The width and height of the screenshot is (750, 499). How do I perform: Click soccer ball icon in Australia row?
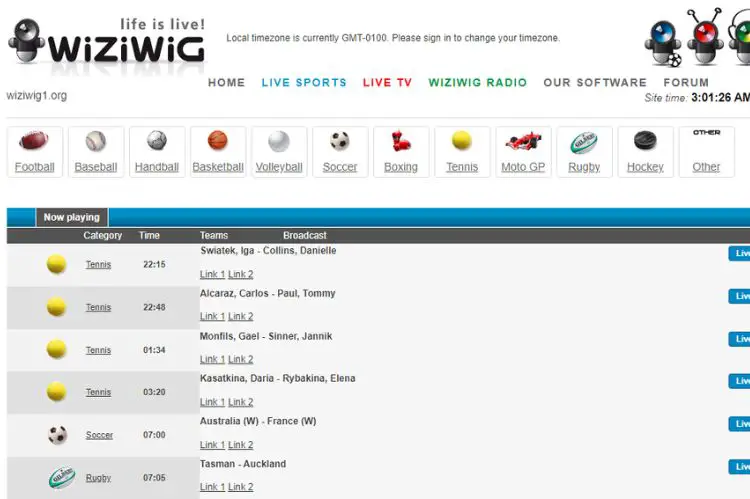[57, 435]
